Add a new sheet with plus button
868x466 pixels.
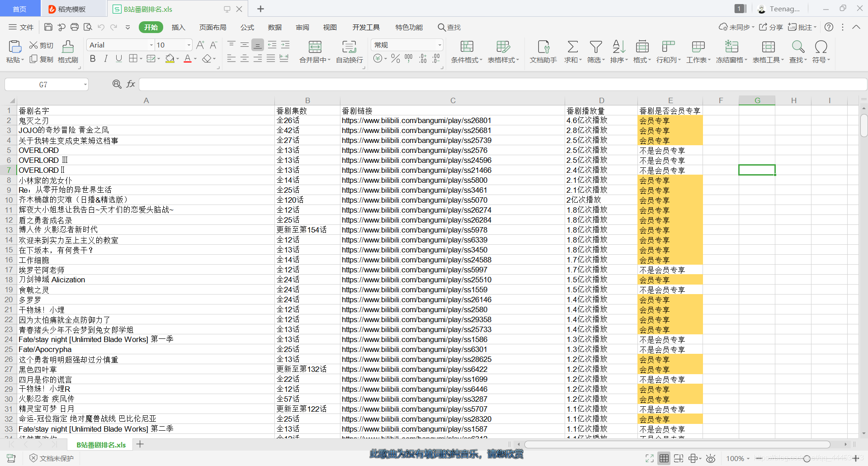[x=140, y=444]
